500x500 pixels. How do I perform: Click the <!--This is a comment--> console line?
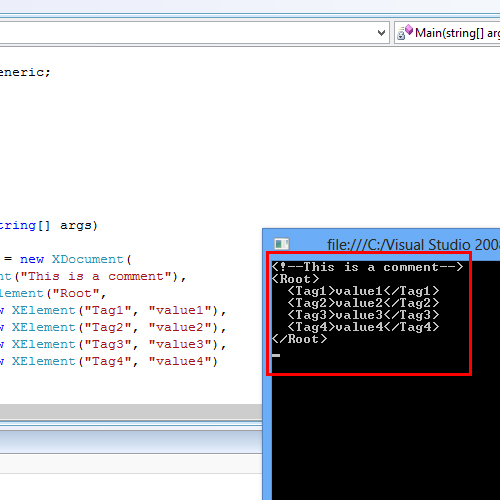(367, 267)
